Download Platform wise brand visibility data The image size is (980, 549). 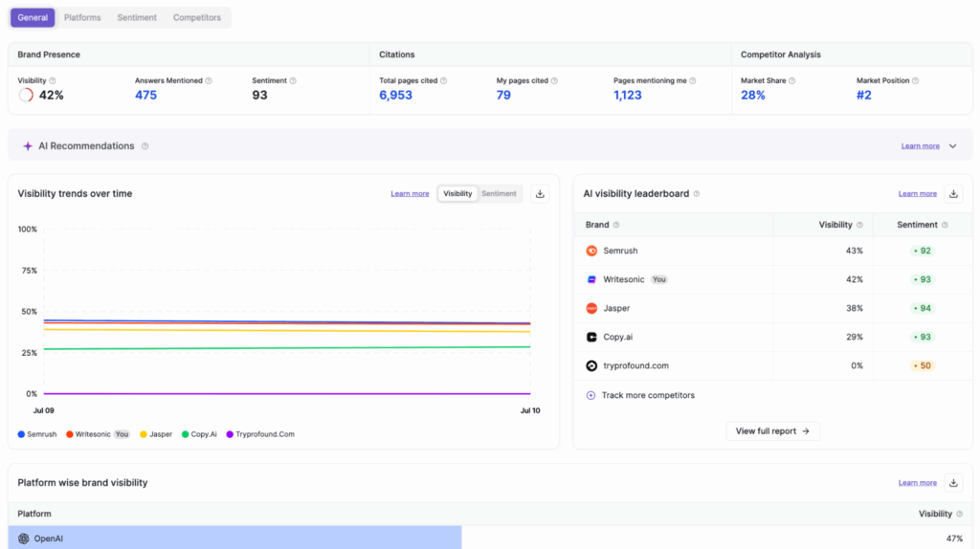(954, 483)
